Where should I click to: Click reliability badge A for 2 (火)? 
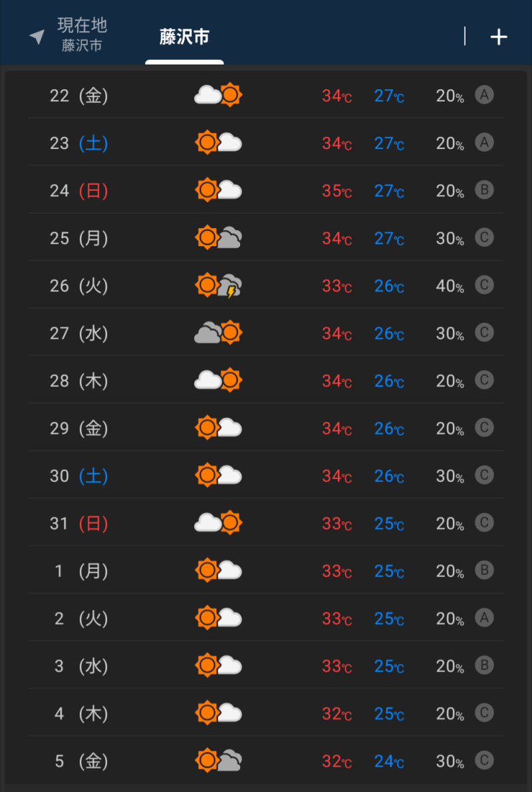[x=484, y=618]
